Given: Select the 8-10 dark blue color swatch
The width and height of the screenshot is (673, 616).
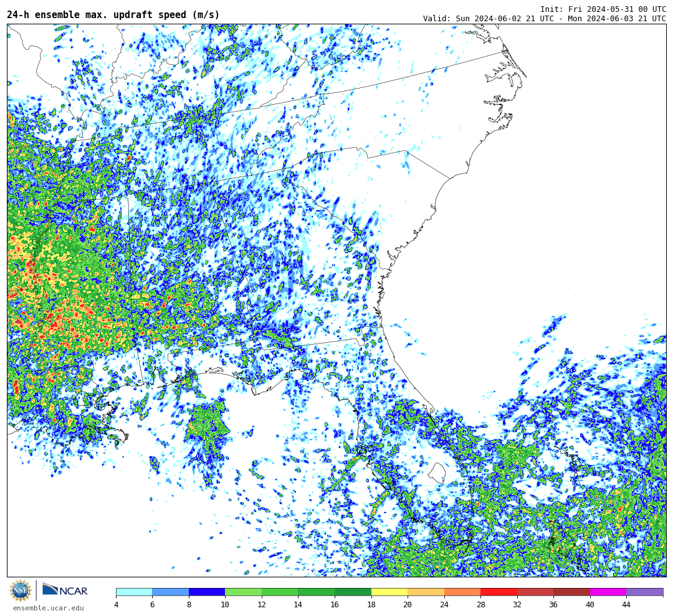Looking at the screenshot, I should coord(207,592).
